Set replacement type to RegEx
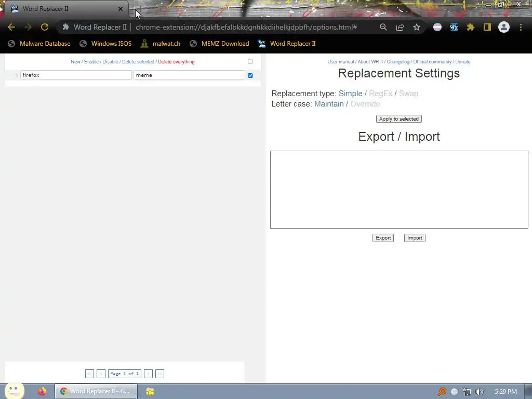Image resolution: width=532 pixels, height=399 pixels. click(381, 94)
